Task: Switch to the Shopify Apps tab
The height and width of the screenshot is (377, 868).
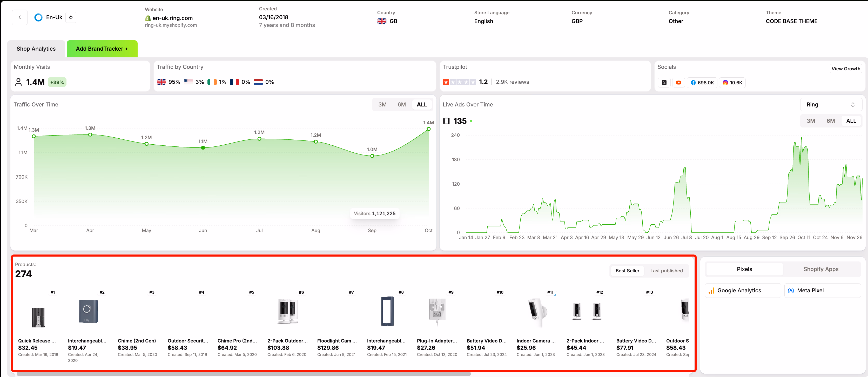Action: (x=821, y=269)
